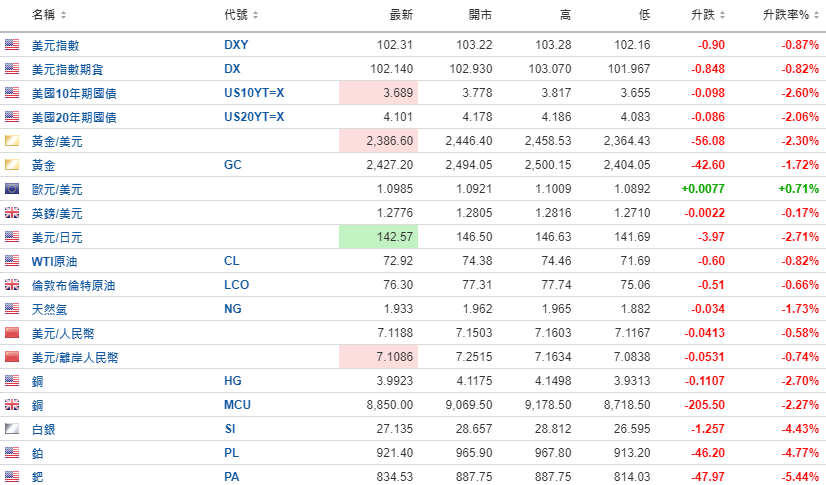
Task: Click the gold bar icon beside 黃金/美元
Action: coord(12,141)
